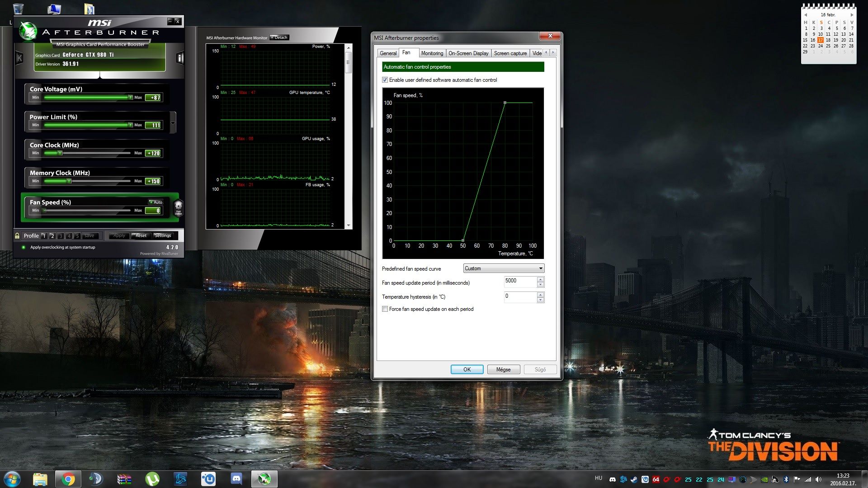Select profile slot 3

(61, 235)
